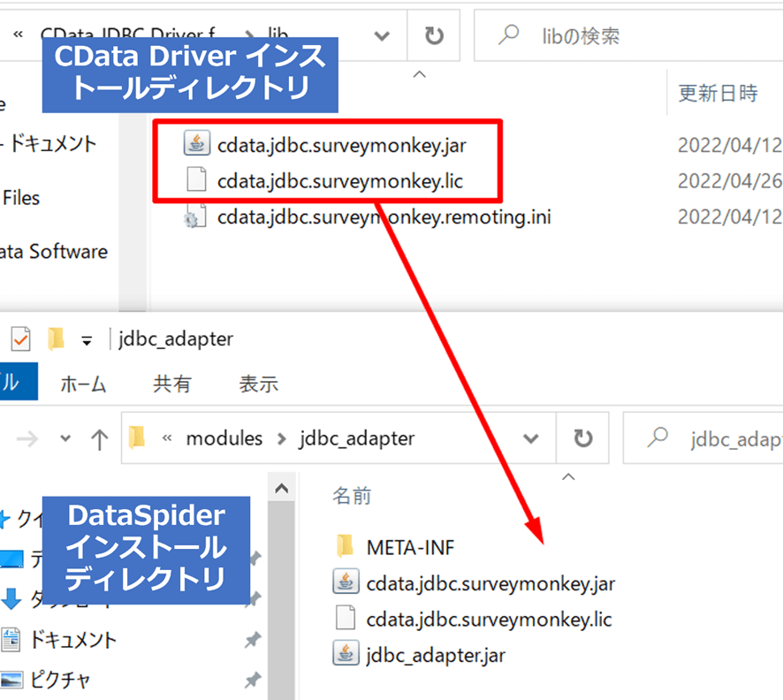Click folder icon in jdbc_adapter address bar

pos(137,437)
